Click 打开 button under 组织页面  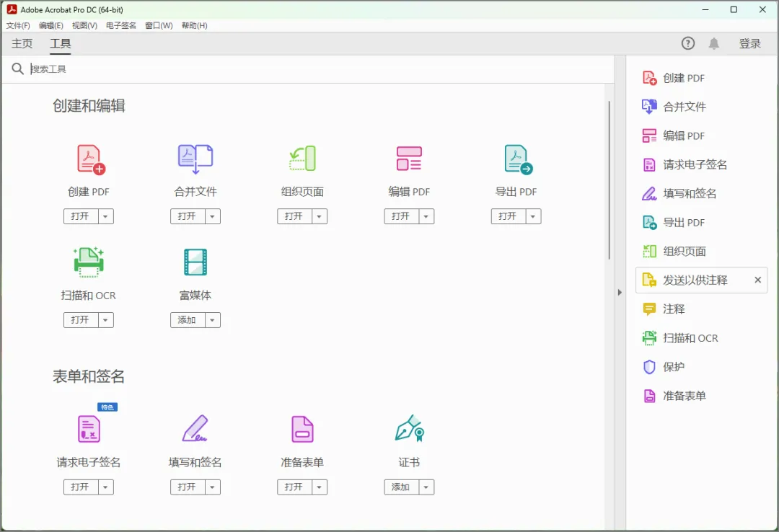[x=294, y=216]
